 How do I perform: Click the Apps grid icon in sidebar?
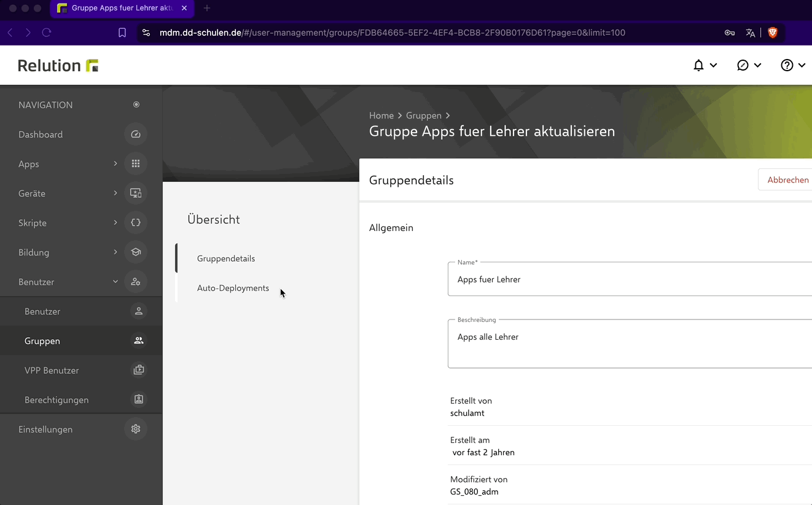(x=136, y=164)
